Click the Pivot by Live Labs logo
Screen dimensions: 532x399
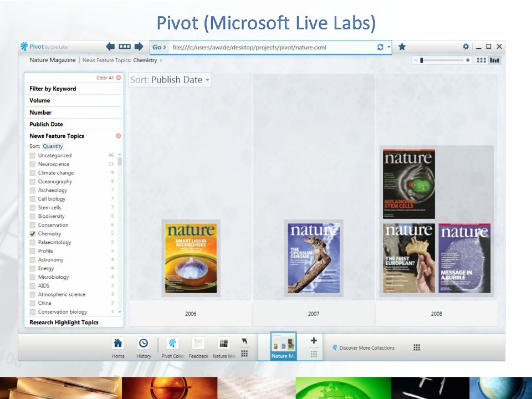point(44,47)
